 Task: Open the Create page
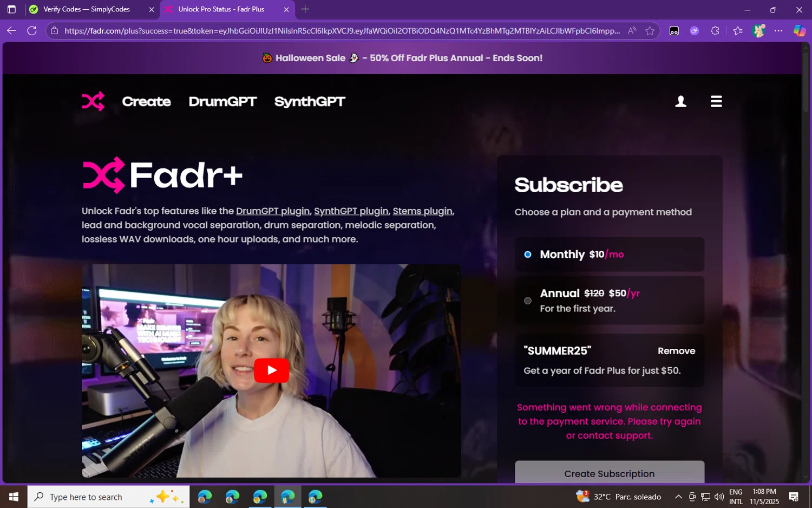pos(146,101)
